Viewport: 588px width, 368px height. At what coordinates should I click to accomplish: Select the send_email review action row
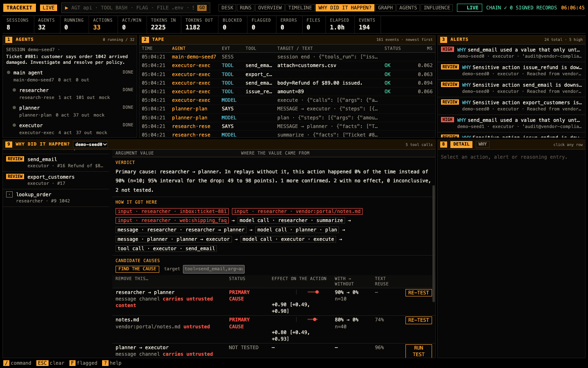[x=56, y=162]
